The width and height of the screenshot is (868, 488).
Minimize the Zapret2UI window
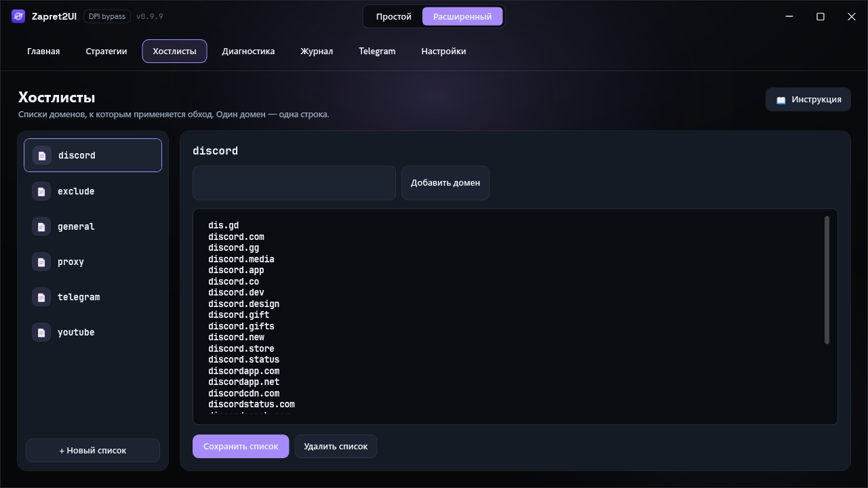click(789, 16)
